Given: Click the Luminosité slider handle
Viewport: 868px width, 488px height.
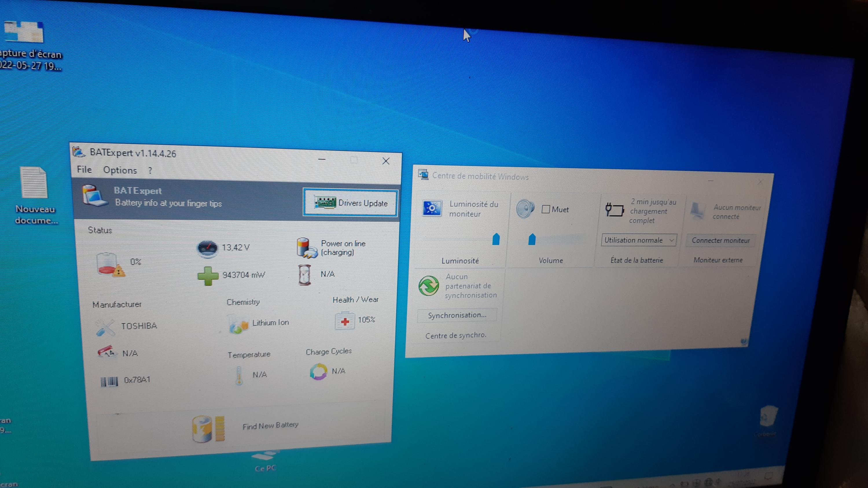Looking at the screenshot, I should coord(496,239).
